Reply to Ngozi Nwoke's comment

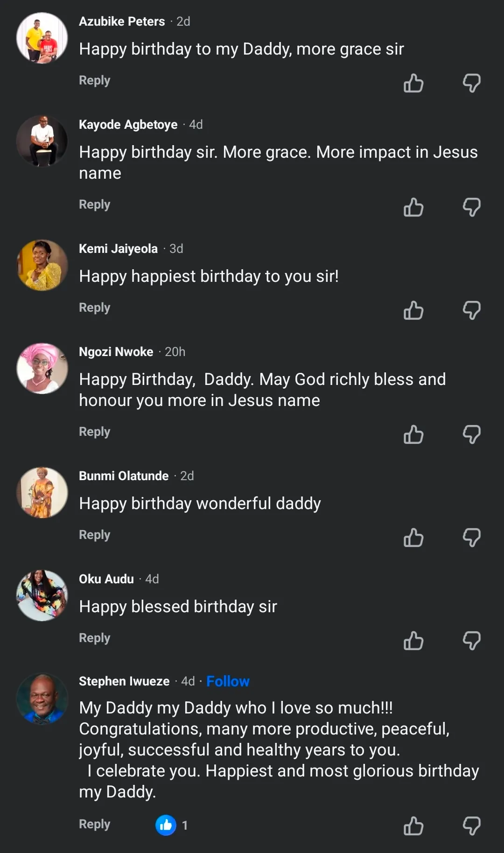[94, 432]
